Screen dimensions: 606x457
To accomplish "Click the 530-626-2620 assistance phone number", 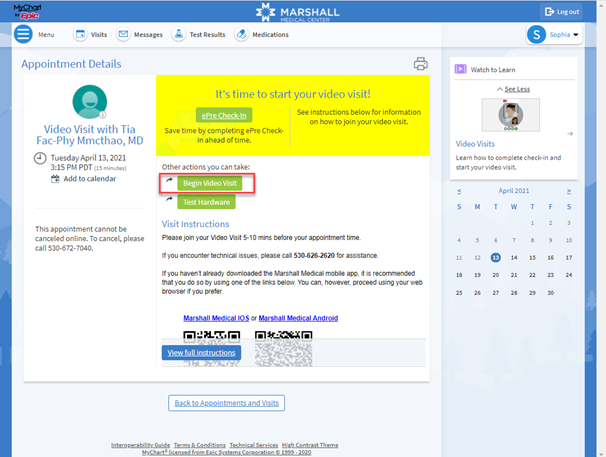I will 314,256.
